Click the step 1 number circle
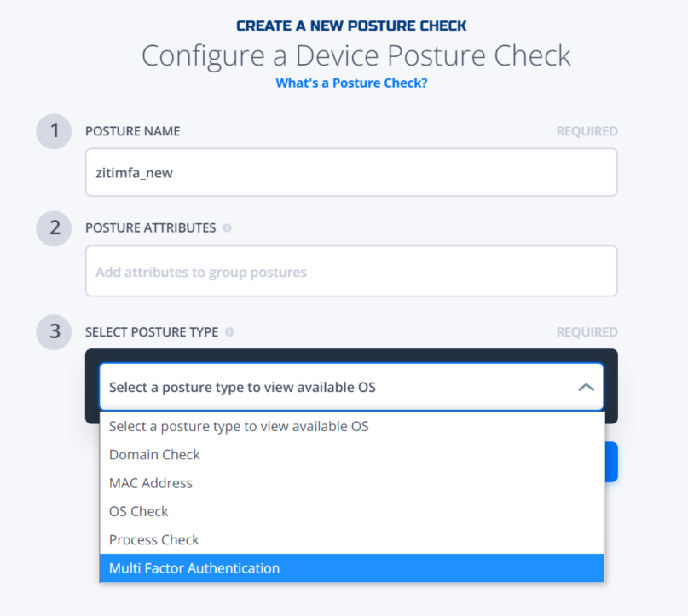The width and height of the screenshot is (688, 616). [x=54, y=131]
